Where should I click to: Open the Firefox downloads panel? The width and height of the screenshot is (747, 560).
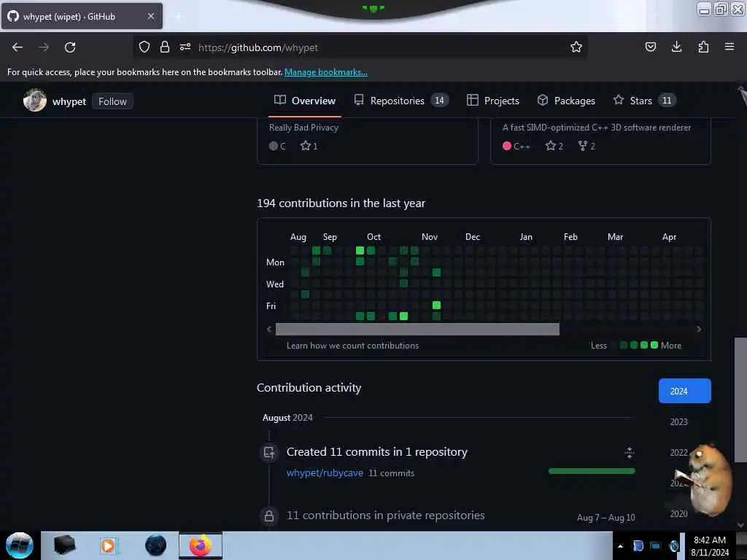coord(676,47)
